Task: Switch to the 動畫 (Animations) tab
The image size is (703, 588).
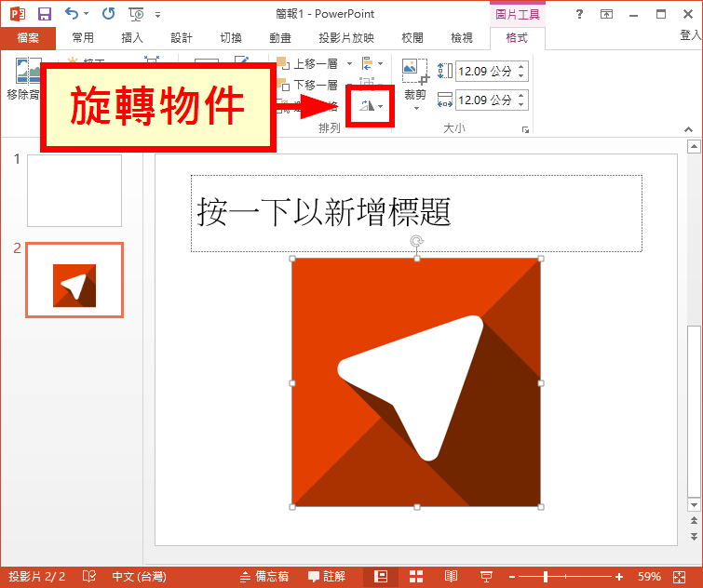Action: coord(280,38)
